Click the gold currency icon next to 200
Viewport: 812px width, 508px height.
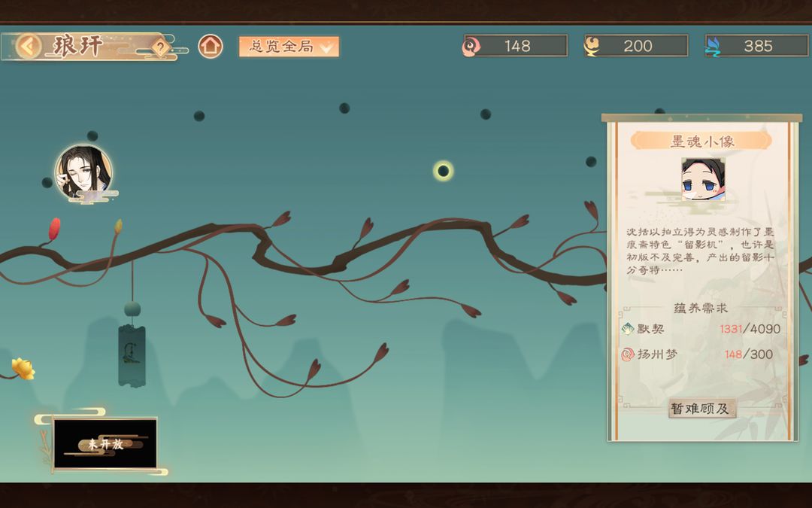click(592, 46)
